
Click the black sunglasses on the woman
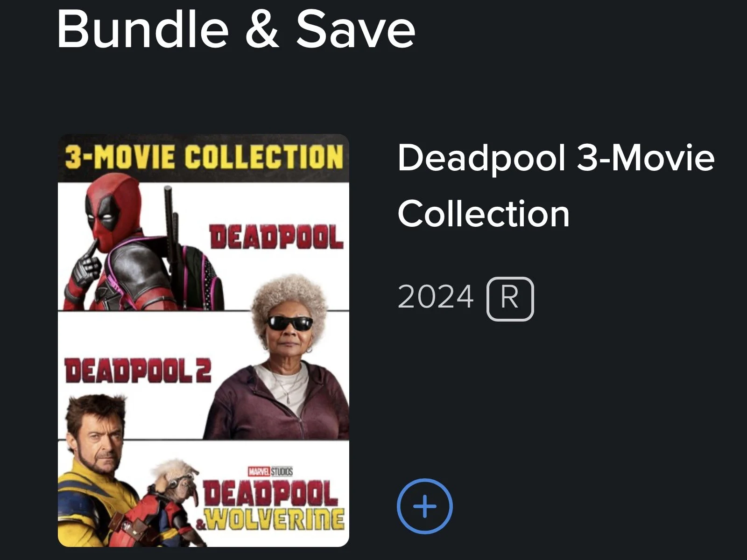click(x=289, y=323)
